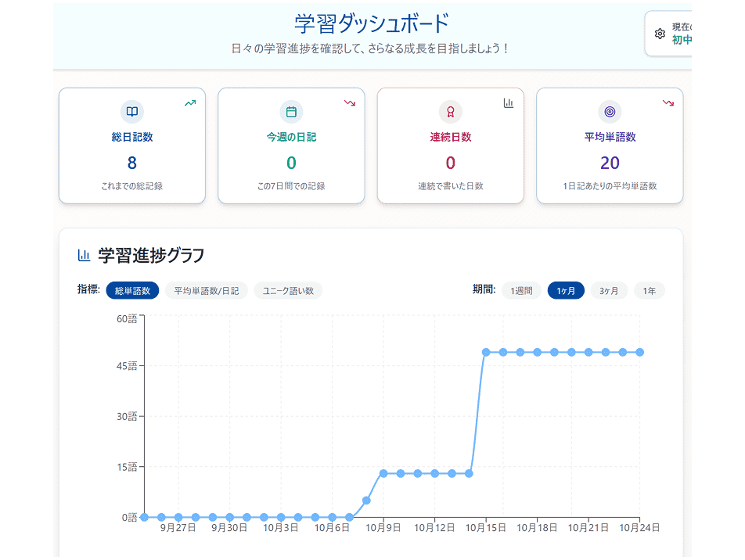This screenshot has width=745, height=560.
Task: Click the upward trend arrow on 総日記数 card
Action: tap(190, 102)
